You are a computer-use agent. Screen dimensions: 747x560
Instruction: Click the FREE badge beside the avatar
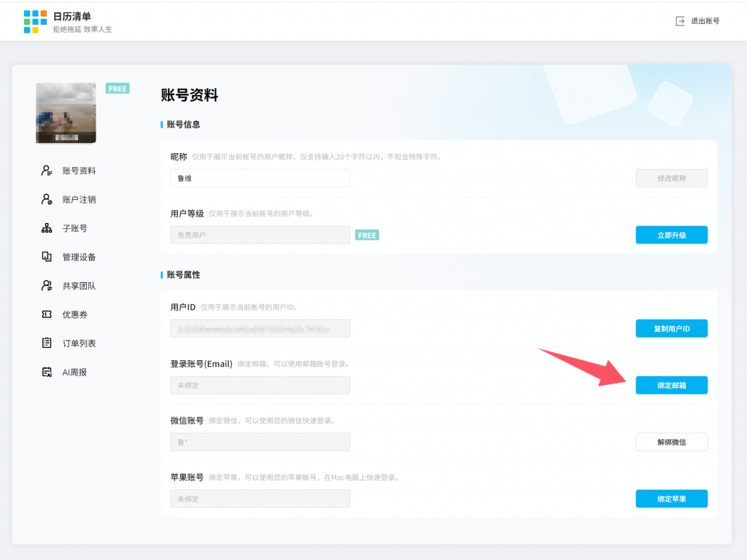pyautogui.click(x=117, y=88)
